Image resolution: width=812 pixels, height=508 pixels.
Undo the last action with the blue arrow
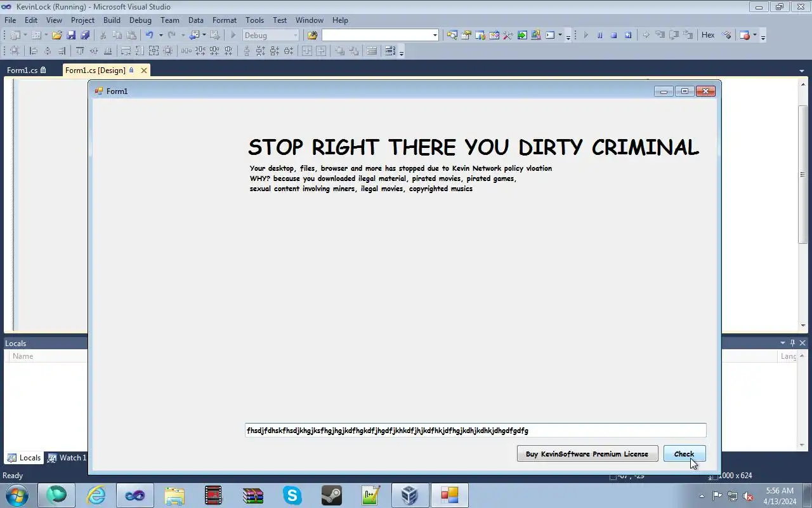[x=149, y=35]
